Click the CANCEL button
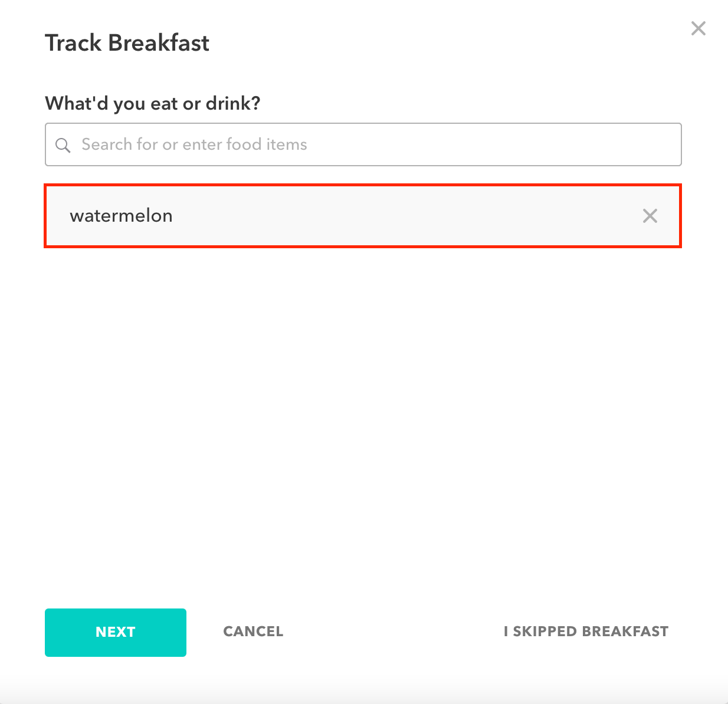 coord(253,631)
